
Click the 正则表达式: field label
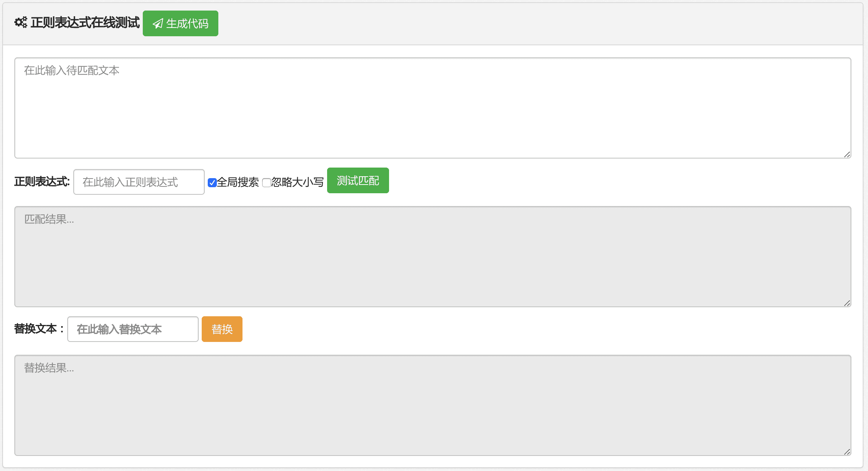click(42, 182)
